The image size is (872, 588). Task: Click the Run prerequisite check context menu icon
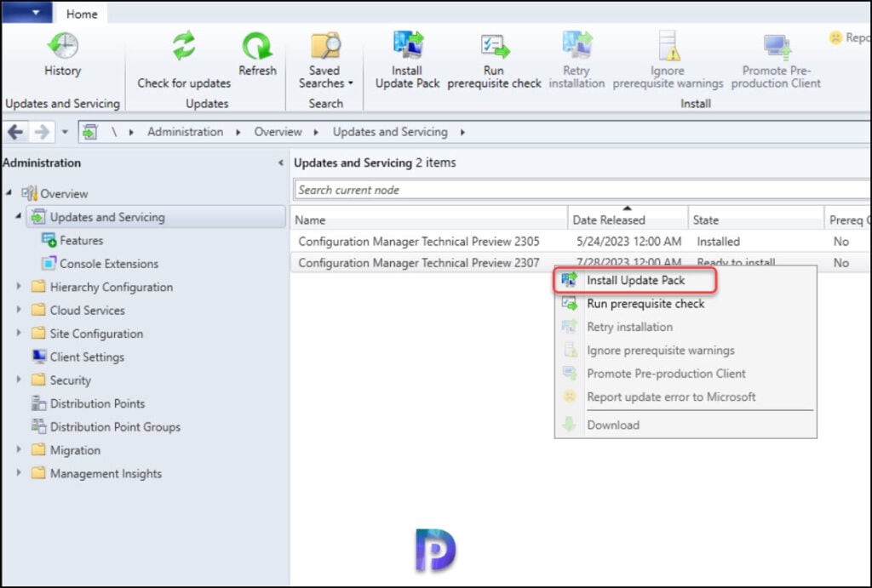[x=570, y=304]
